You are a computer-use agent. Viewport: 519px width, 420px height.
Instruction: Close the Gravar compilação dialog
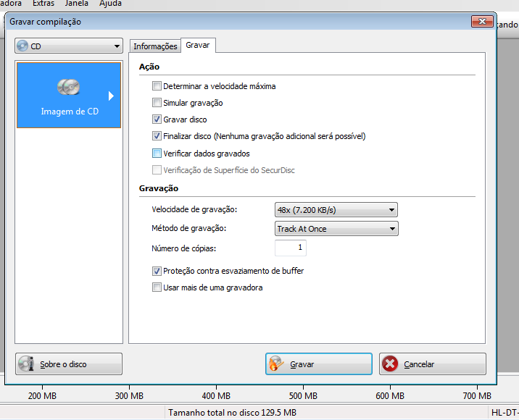(x=481, y=22)
